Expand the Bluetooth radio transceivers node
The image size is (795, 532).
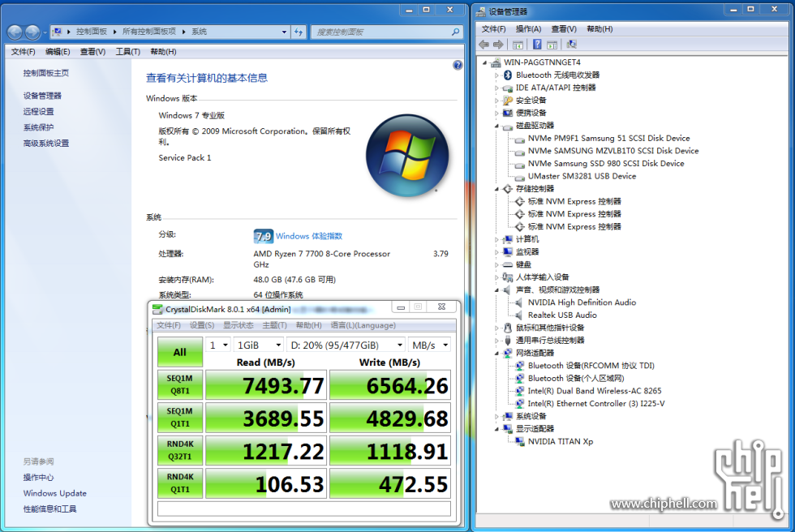[496, 75]
